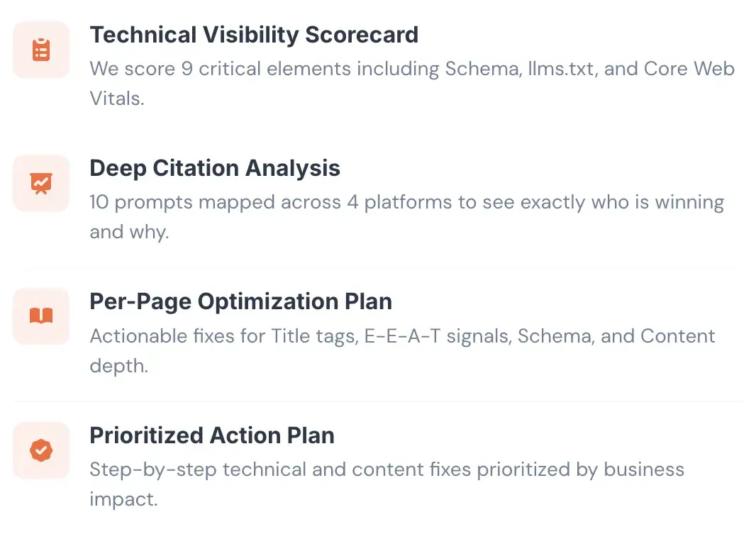This screenshot has width=756, height=539.
Task: Click the presentation chart icon
Action: pyautogui.click(x=41, y=183)
